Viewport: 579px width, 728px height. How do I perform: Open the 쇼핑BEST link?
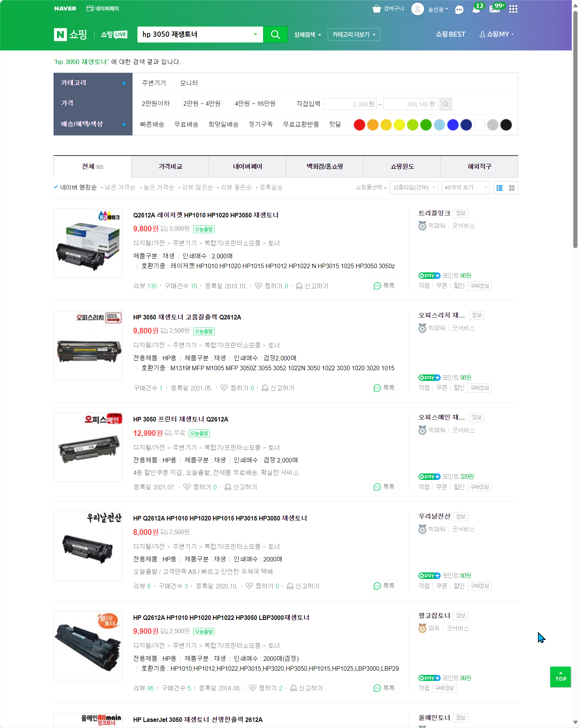[450, 34]
